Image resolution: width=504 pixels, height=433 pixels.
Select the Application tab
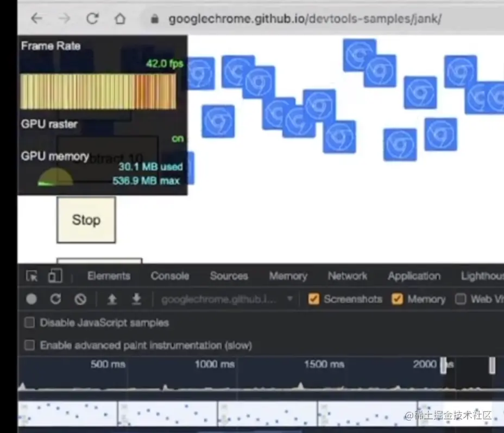[x=414, y=276]
